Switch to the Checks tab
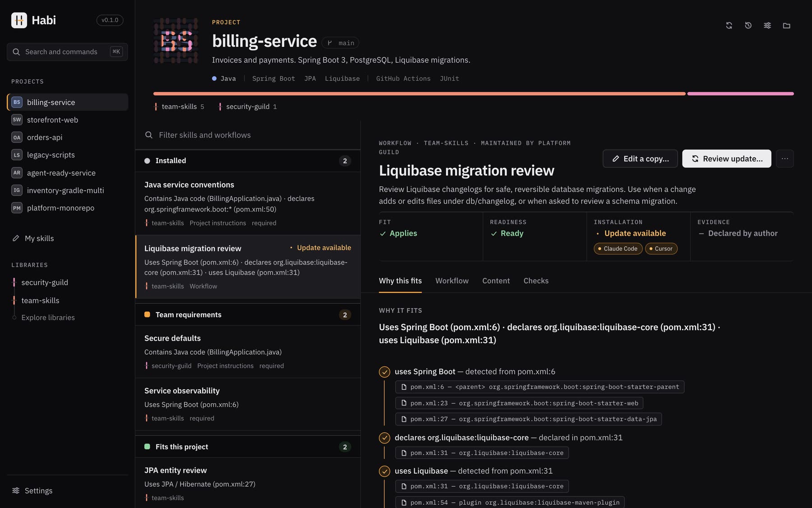The height and width of the screenshot is (508, 812). 536,281
